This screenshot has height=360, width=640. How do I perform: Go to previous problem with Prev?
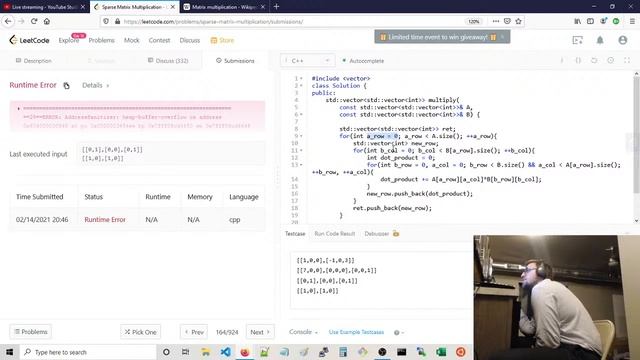click(x=194, y=332)
